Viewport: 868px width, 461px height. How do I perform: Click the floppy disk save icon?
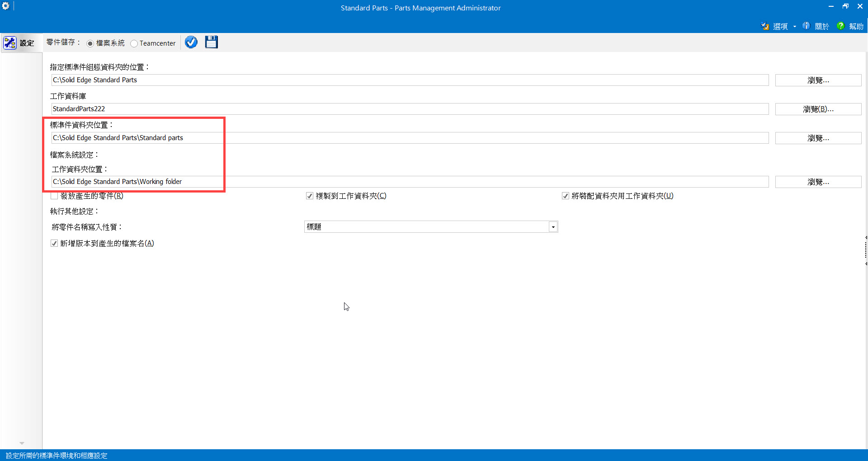pos(211,42)
